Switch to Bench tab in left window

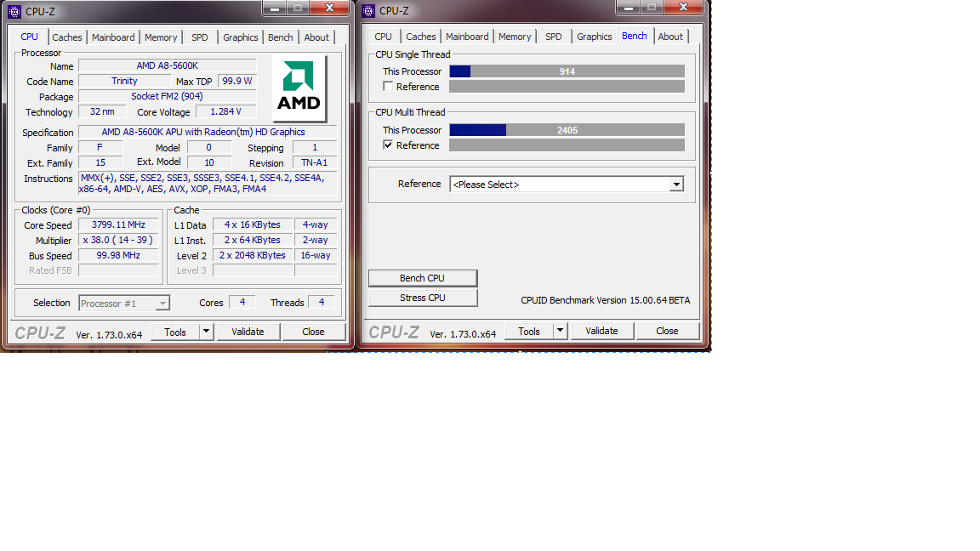(280, 37)
